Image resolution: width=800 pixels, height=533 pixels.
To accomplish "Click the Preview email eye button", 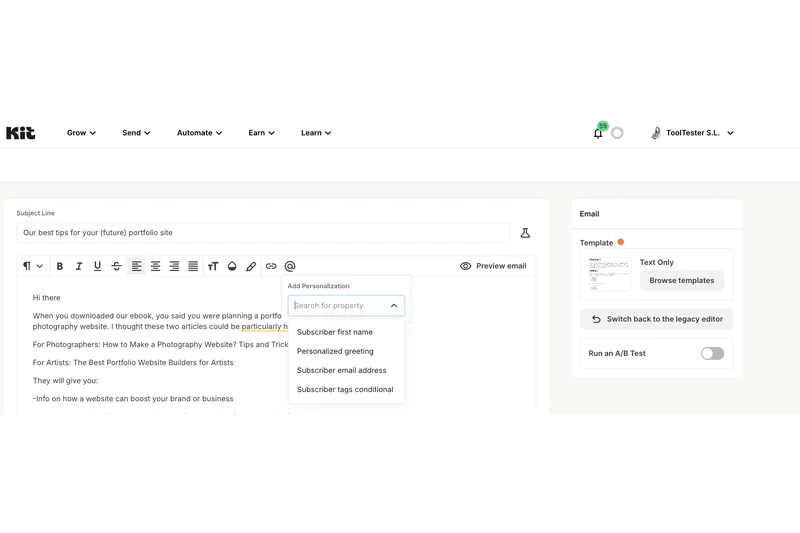I will (x=493, y=266).
